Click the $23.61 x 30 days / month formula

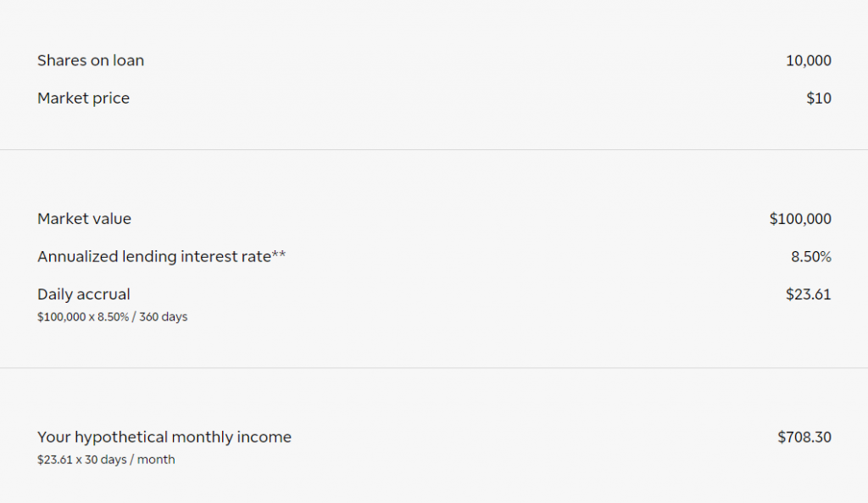(x=106, y=460)
